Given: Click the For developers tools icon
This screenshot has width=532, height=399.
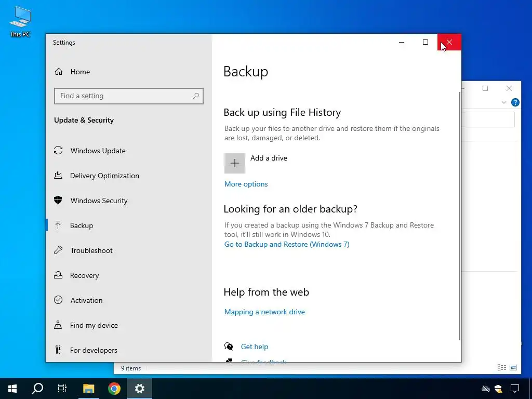Looking at the screenshot, I should (x=58, y=350).
